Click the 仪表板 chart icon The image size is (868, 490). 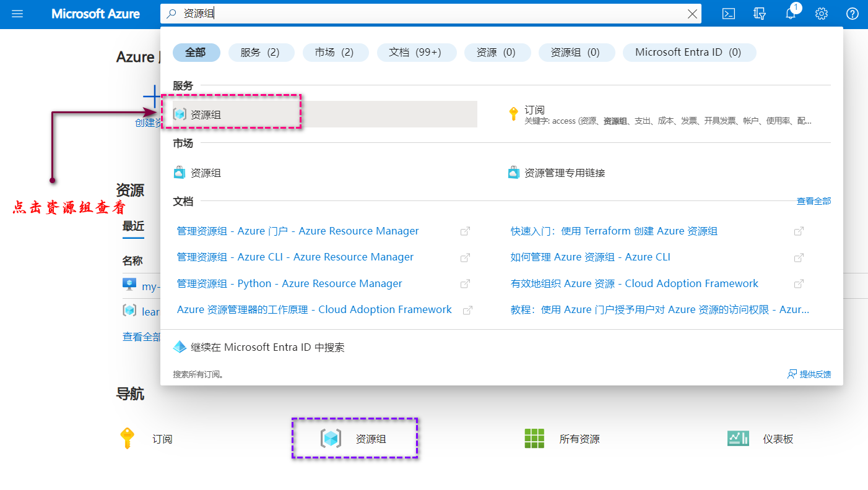(738, 439)
